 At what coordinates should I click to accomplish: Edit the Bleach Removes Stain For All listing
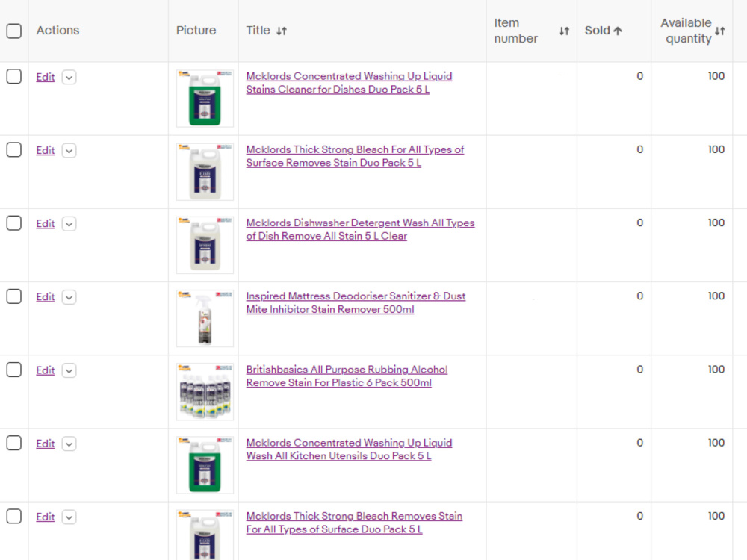pyautogui.click(x=46, y=517)
